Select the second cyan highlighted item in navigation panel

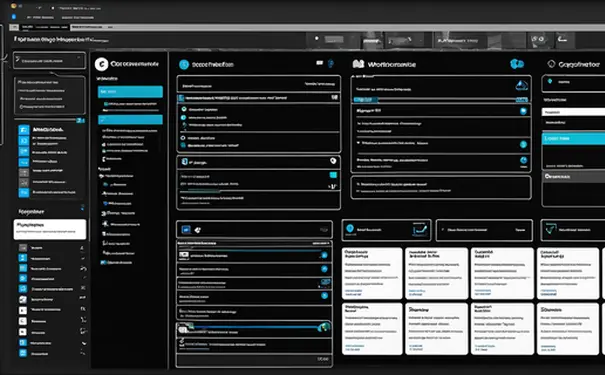tap(130, 120)
